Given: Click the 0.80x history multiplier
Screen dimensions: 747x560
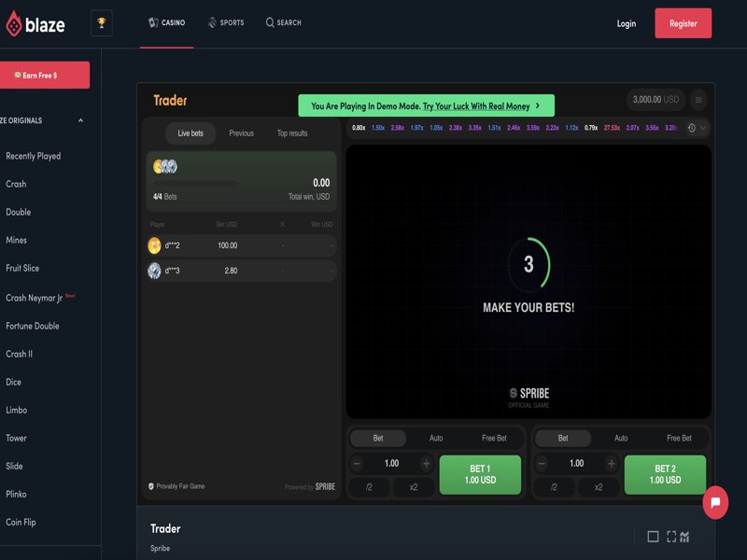Looking at the screenshot, I should tap(359, 128).
